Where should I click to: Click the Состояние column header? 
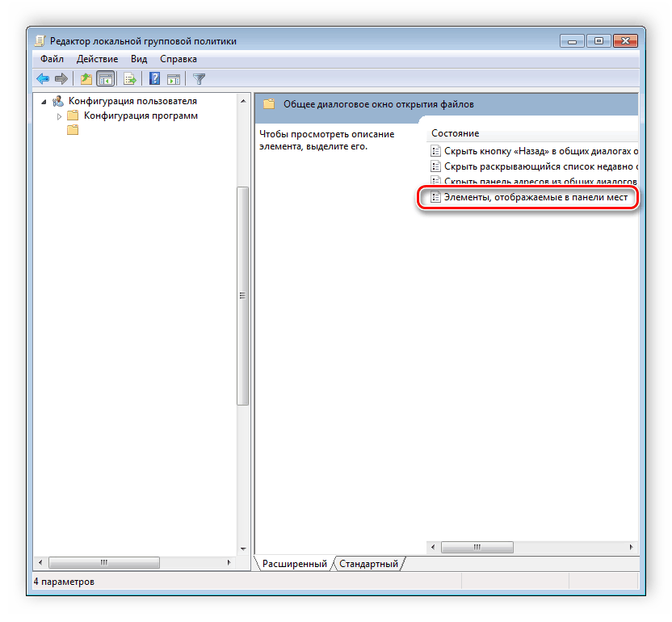[455, 132]
